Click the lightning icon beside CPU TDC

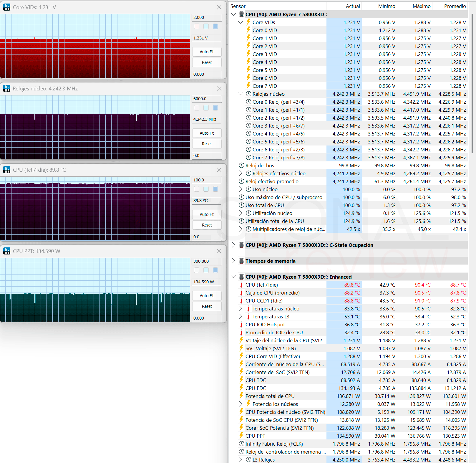click(x=241, y=380)
